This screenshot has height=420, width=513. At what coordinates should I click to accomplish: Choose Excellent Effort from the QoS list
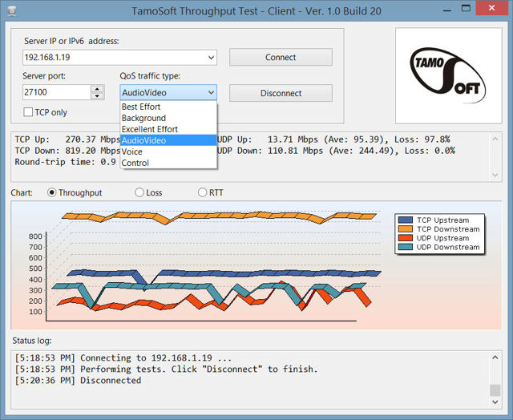tap(168, 129)
